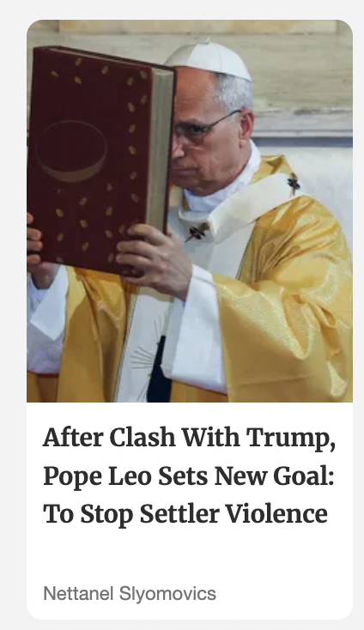Open author Nettanel Slyomovics' page
The height and width of the screenshot is (630, 364).
[130, 593]
